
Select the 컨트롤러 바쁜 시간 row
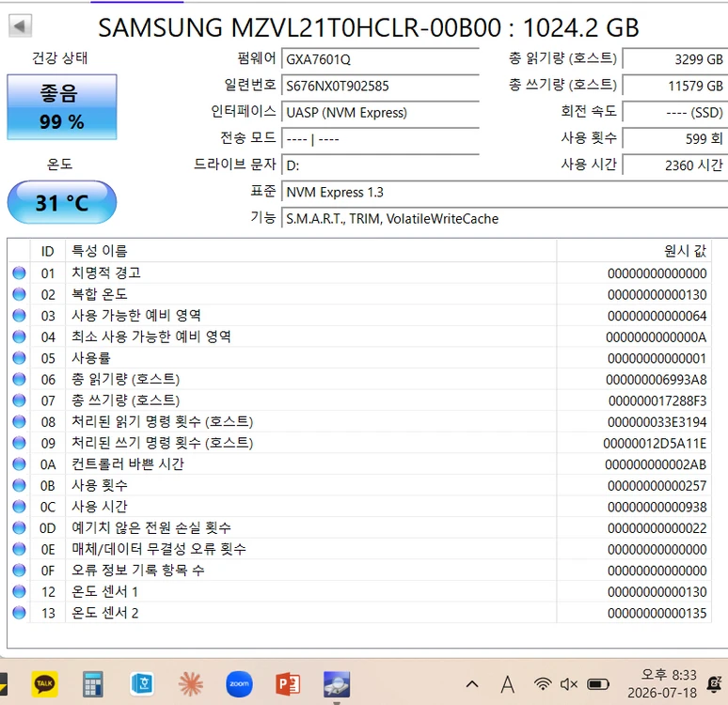coord(359,464)
